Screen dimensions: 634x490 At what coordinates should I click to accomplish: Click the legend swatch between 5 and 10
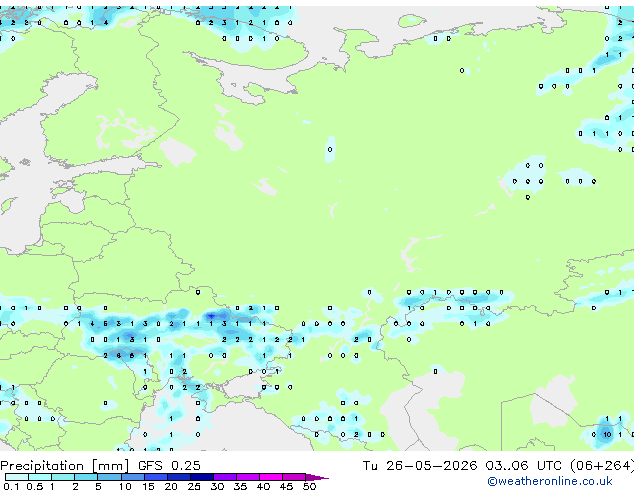109,477
